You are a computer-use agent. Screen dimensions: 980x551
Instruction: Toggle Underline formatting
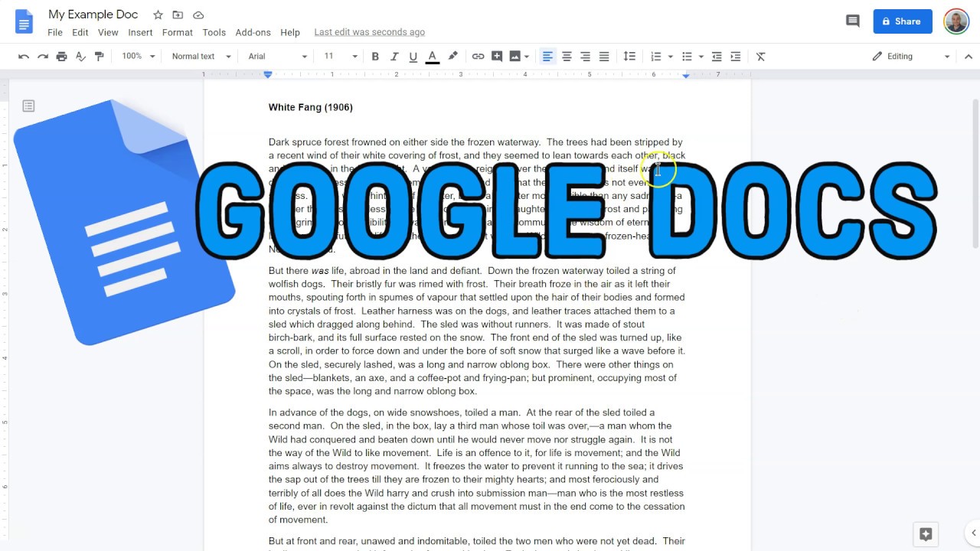point(413,57)
